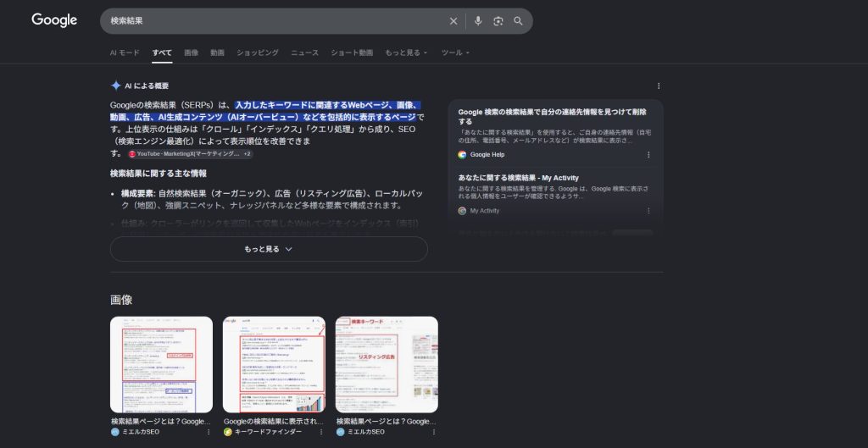The width and height of the screenshot is (868, 448).
Task: Click the 構成要素 bullet text
Action: coord(272,200)
